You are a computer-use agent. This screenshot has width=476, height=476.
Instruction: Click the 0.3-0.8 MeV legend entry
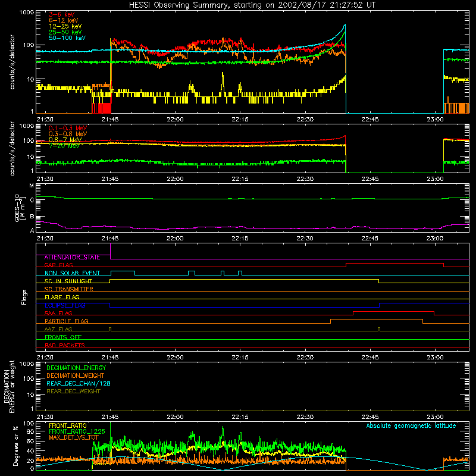coord(68,134)
